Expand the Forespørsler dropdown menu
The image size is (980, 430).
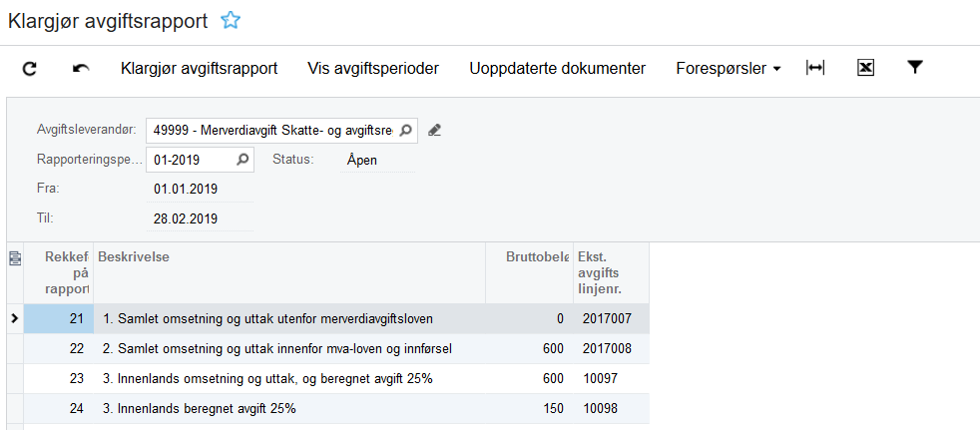coord(728,69)
